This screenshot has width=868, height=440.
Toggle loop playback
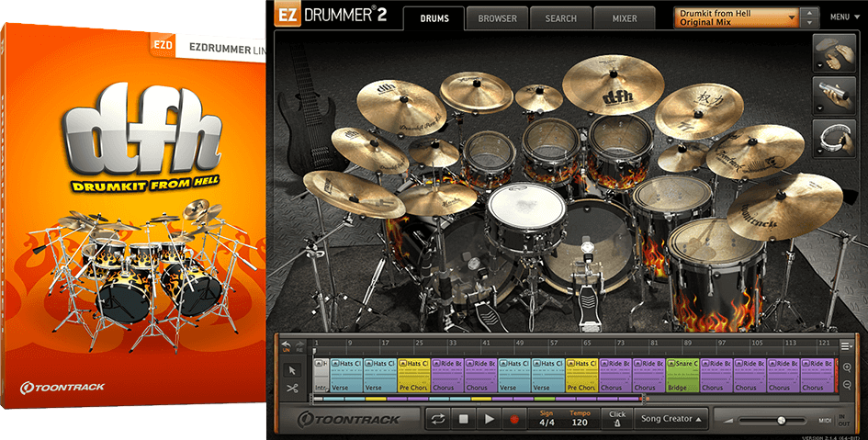click(438, 419)
